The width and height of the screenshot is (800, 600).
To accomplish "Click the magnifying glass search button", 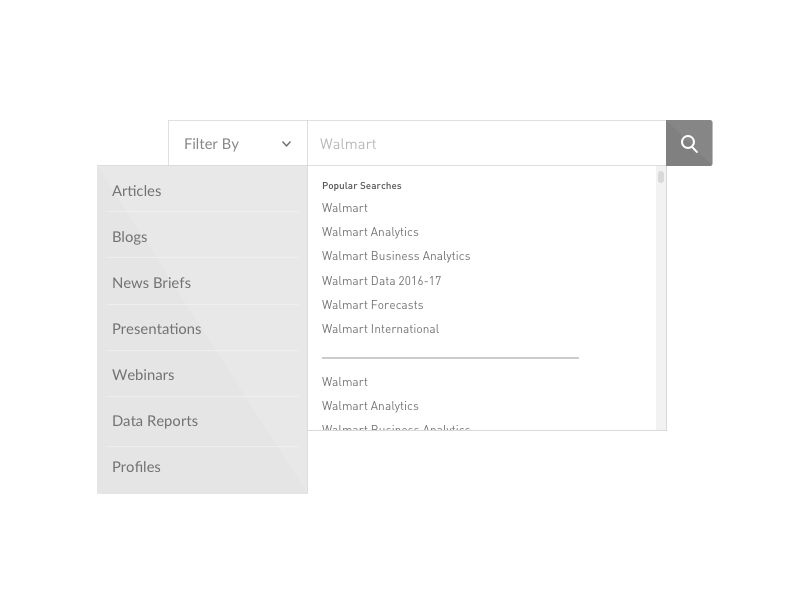I will click(689, 143).
